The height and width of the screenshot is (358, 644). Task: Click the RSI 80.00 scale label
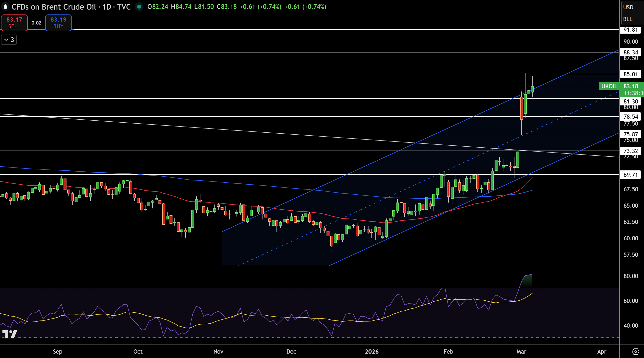[631, 276]
